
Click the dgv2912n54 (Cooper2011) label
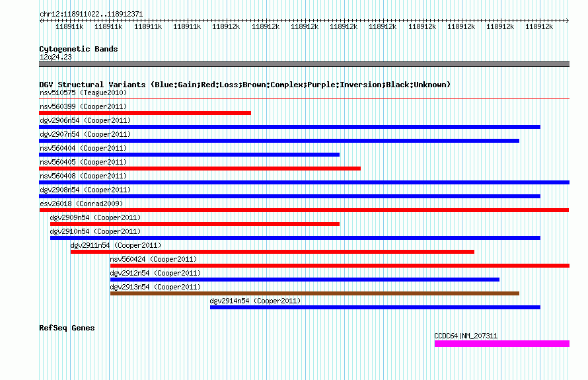tap(155, 273)
